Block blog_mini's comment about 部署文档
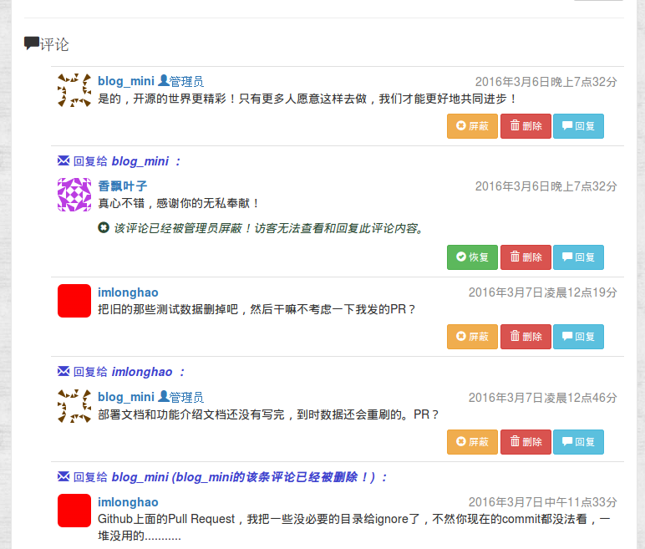Viewport: 645px width, 549px height. point(472,442)
